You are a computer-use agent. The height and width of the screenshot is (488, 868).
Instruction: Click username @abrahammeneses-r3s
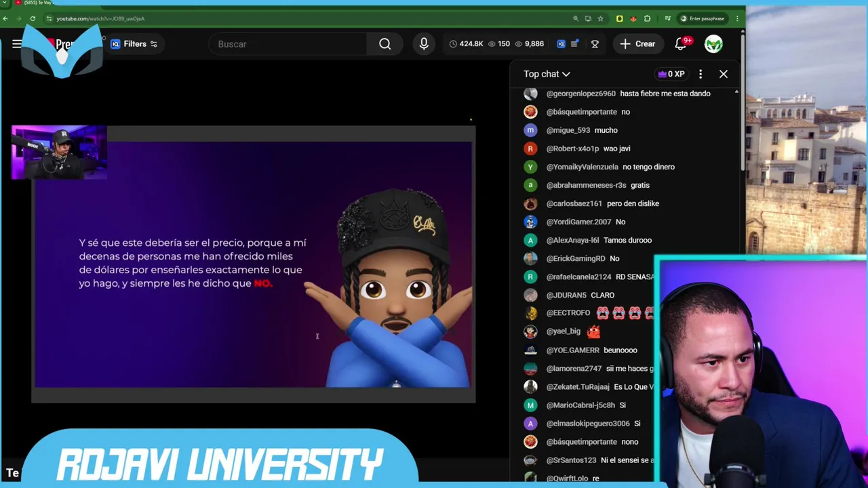[x=586, y=185]
